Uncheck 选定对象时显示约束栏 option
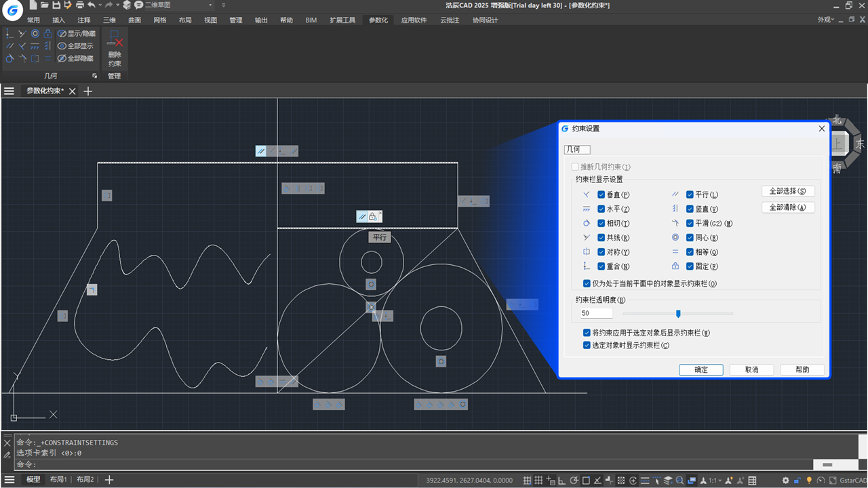Image resolution: width=868 pixels, height=488 pixels. [x=587, y=346]
